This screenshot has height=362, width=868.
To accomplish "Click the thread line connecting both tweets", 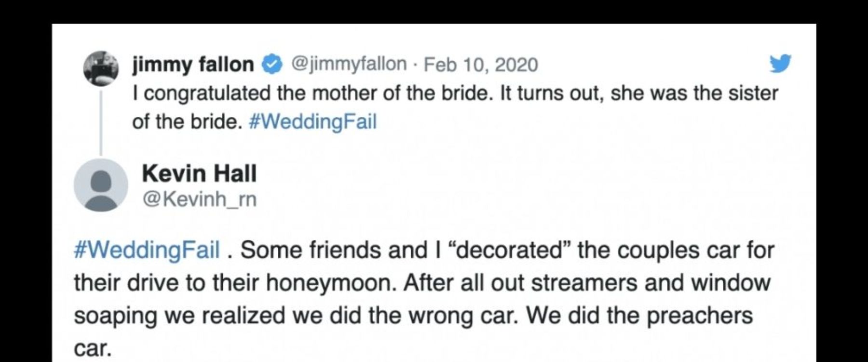I will tap(101, 122).
